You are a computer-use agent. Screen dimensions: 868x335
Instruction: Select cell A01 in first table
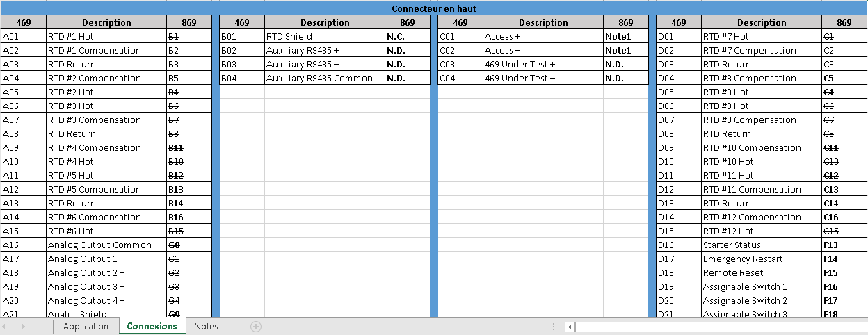point(23,36)
